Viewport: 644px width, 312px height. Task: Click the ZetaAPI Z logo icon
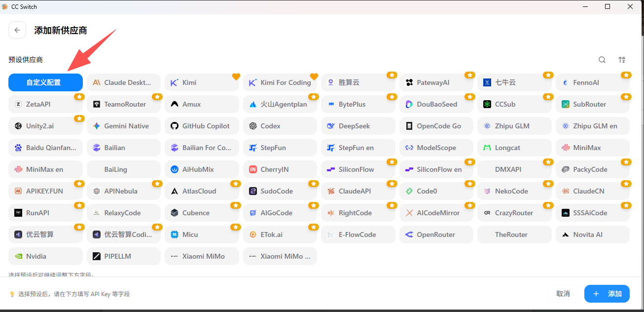click(18, 104)
